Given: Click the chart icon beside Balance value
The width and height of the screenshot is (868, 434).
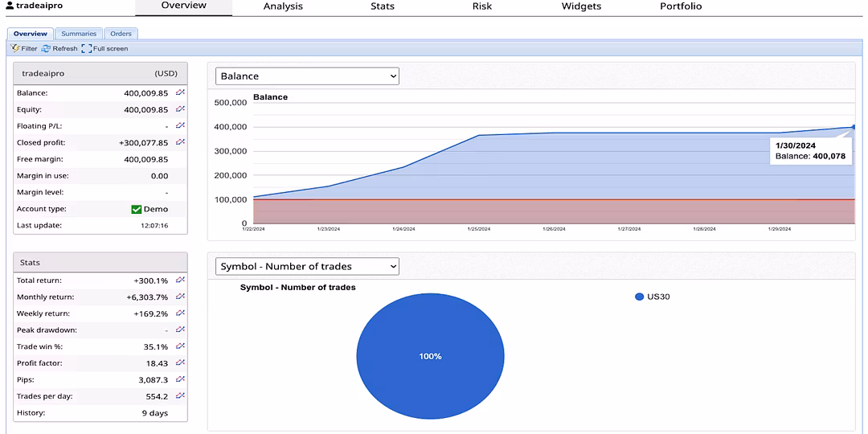Looking at the screenshot, I should (180, 92).
